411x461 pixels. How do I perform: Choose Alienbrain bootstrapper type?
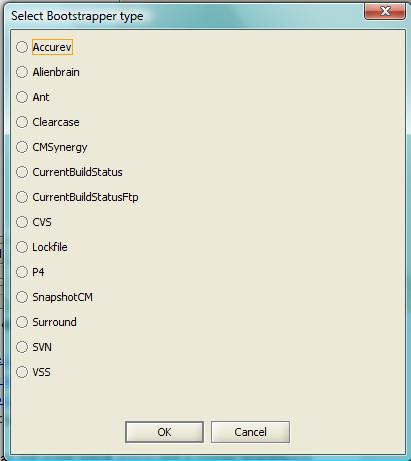pos(22,72)
